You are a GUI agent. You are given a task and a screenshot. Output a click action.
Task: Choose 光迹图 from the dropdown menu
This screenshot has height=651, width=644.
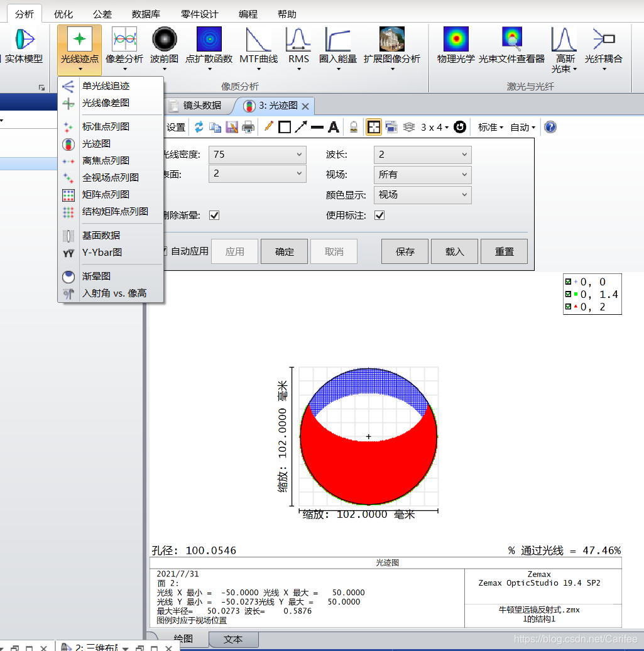[111, 144]
